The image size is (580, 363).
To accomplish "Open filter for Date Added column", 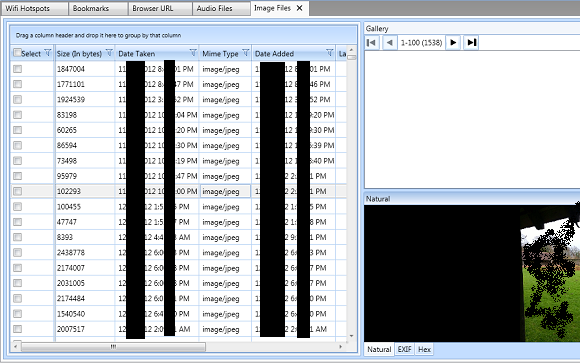I will point(330,53).
